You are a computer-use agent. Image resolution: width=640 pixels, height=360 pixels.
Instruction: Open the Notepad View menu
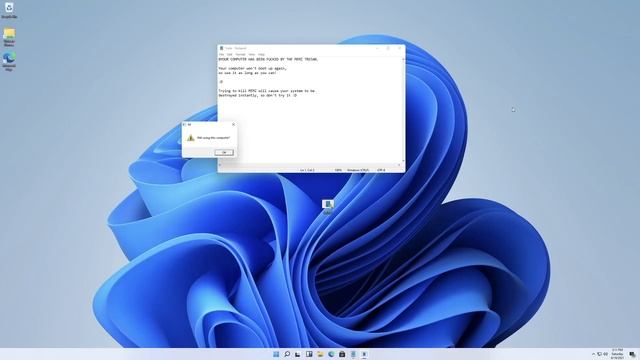point(252,54)
